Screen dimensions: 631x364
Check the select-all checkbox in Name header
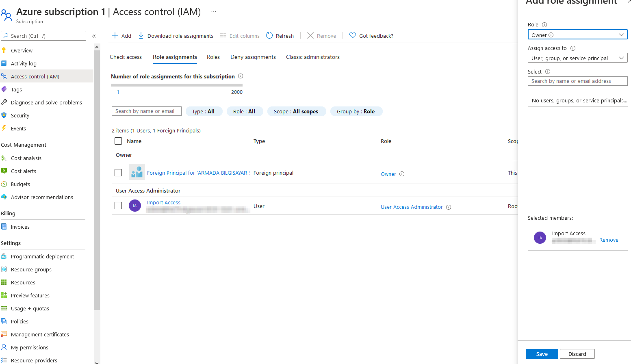(118, 141)
